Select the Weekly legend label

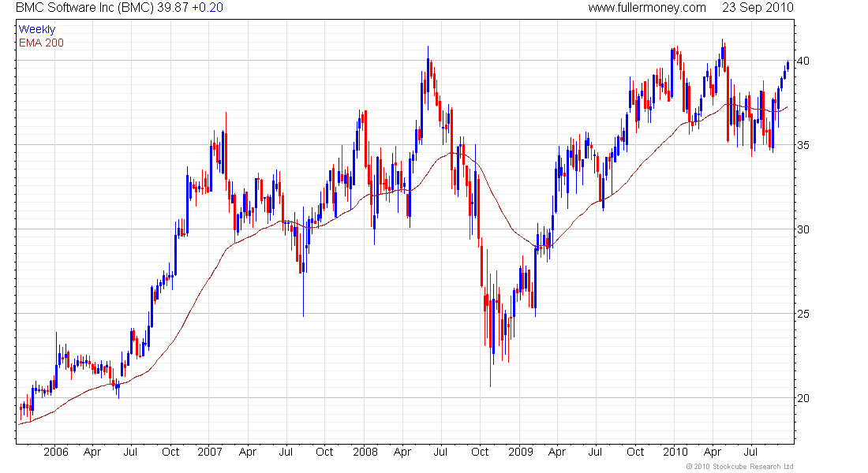(x=37, y=29)
